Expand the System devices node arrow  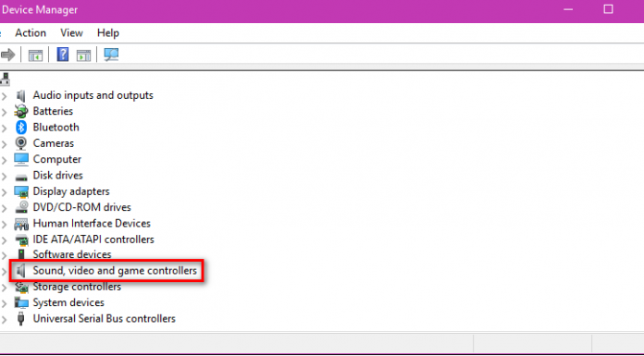coord(4,304)
